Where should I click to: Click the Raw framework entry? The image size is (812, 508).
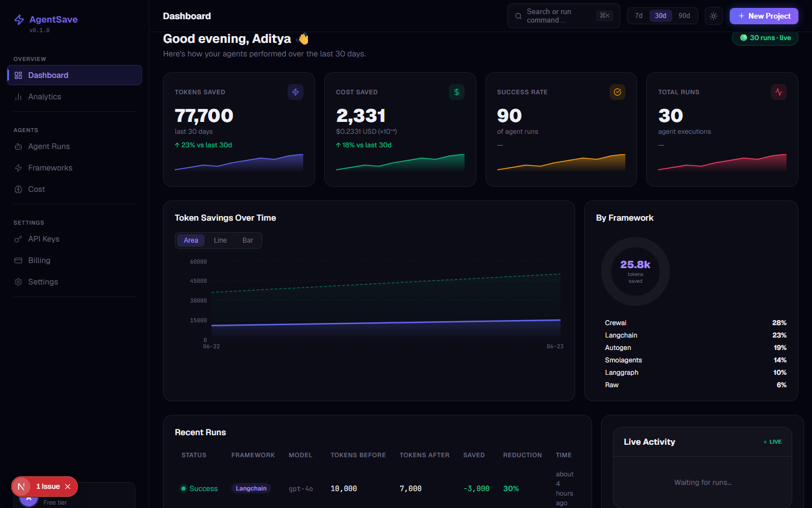coord(696,385)
